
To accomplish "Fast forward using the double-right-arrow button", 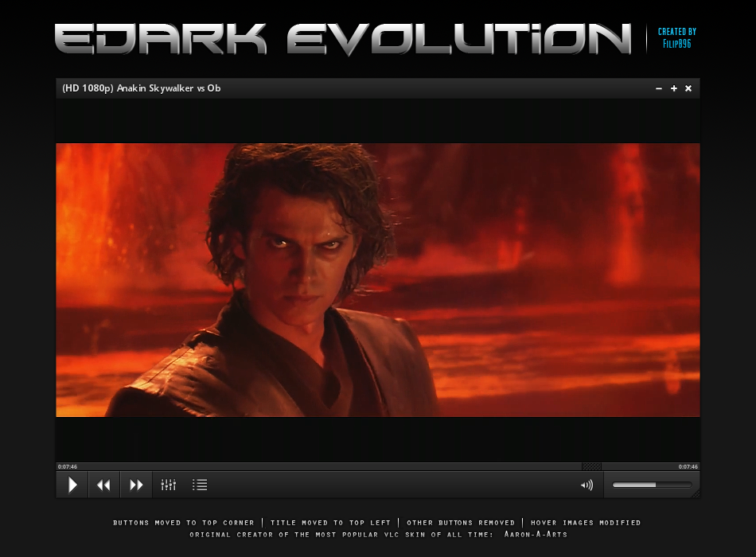I will [x=136, y=485].
